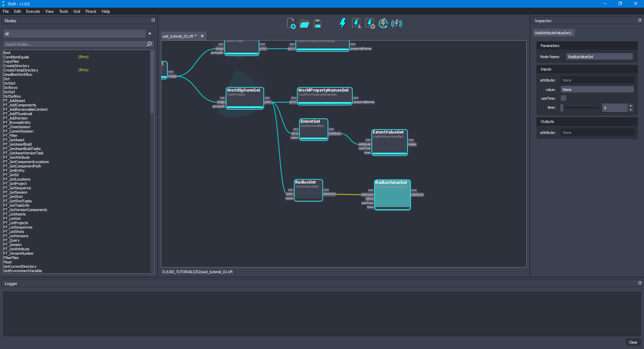Viewport: 644px width, 349px height.
Task: Open the Usd menu
Action: pos(76,11)
